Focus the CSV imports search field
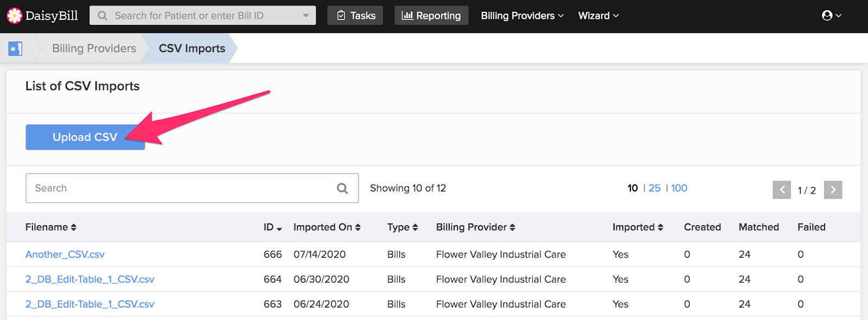Viewport: 868px width, 320px height. (x=192, y=188)
